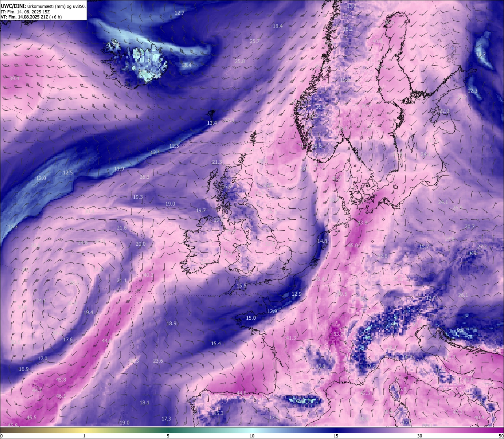Click the 22.0 value label
The height and width of the screenshot is (439, 504).
[444, 111]
